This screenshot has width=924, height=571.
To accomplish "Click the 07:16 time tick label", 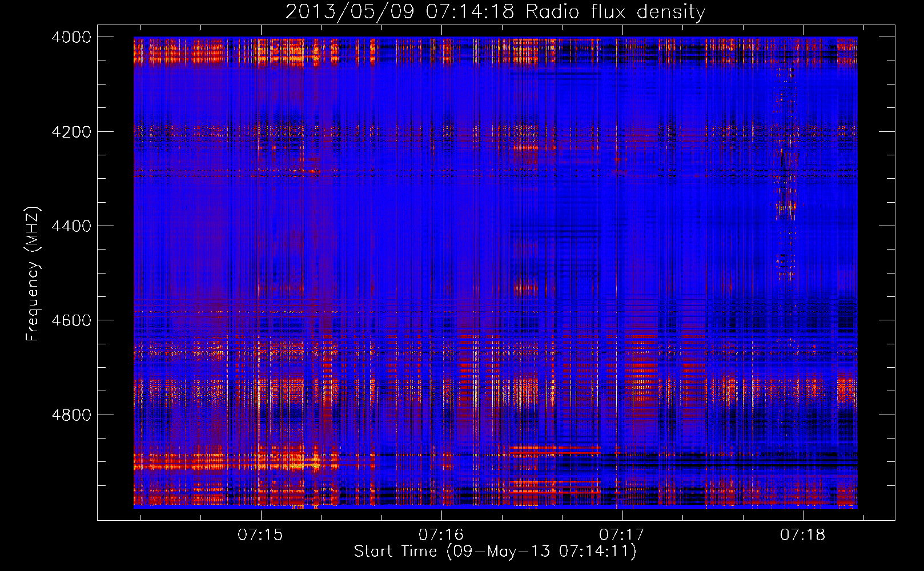I will (x=441, y=534).
